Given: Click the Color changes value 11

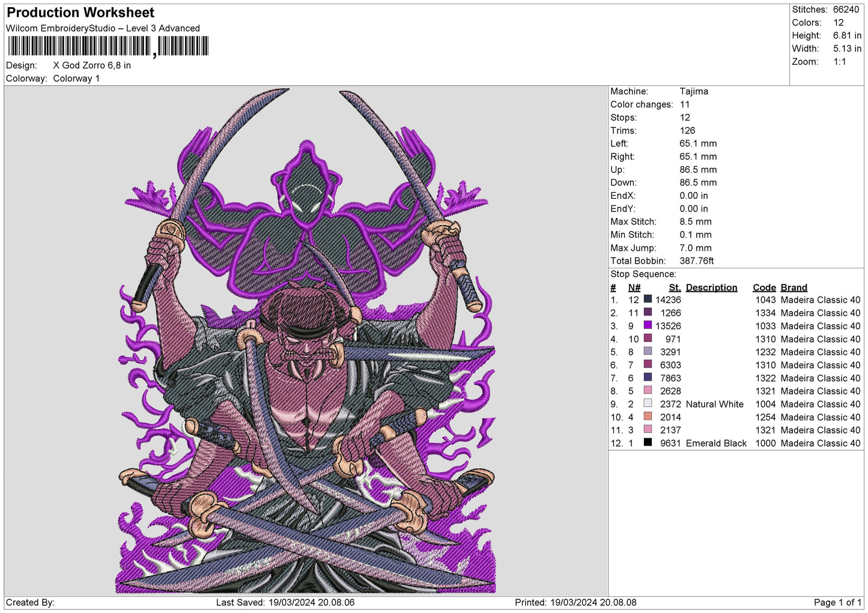Looking at the screenshot, I should pyautogui.click(x=685, y=104).
